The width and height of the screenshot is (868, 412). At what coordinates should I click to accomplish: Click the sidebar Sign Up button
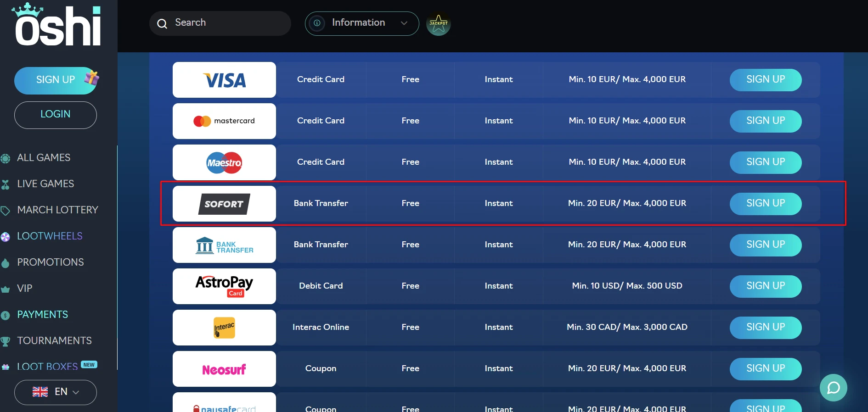tap(56, 81)
